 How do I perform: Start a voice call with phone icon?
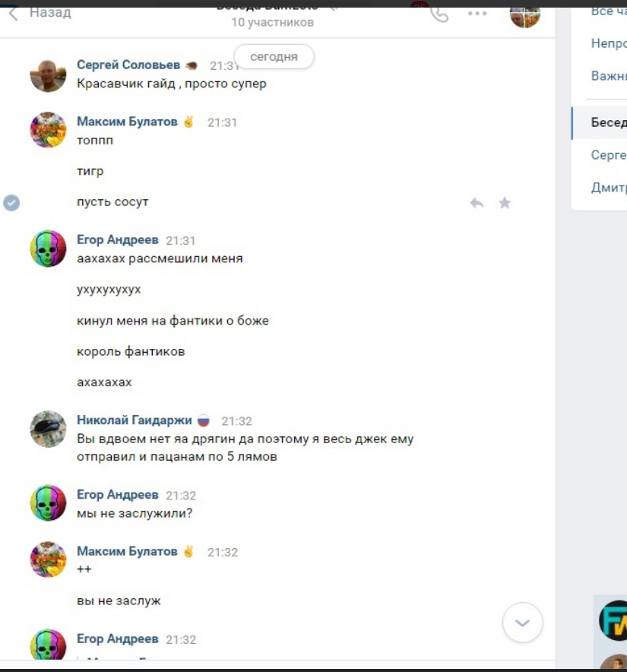coord(439,14)
